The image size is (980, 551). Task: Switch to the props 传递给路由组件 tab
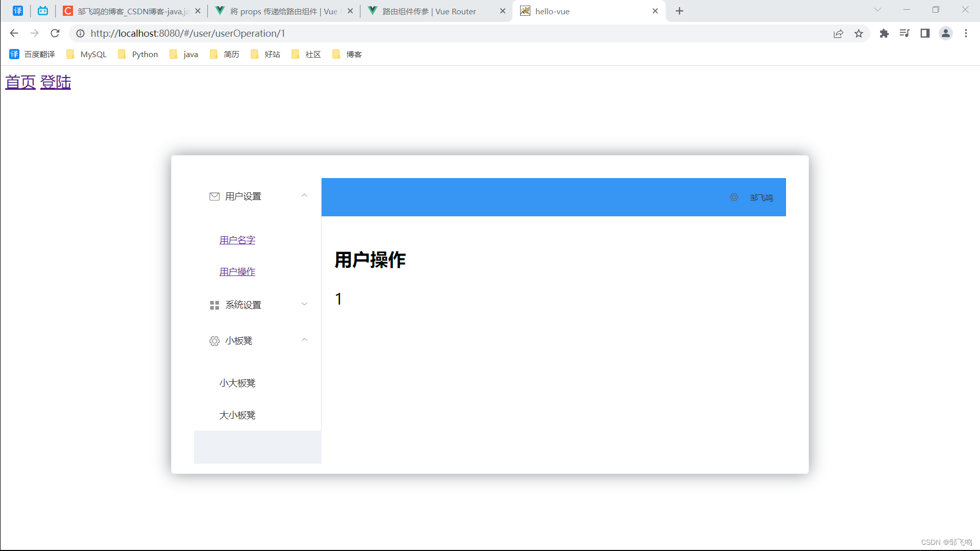tap(284, 11)
